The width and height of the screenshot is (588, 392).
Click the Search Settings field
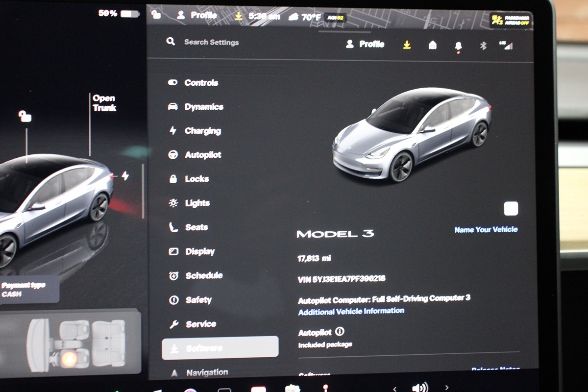click(x=211, y=42)
